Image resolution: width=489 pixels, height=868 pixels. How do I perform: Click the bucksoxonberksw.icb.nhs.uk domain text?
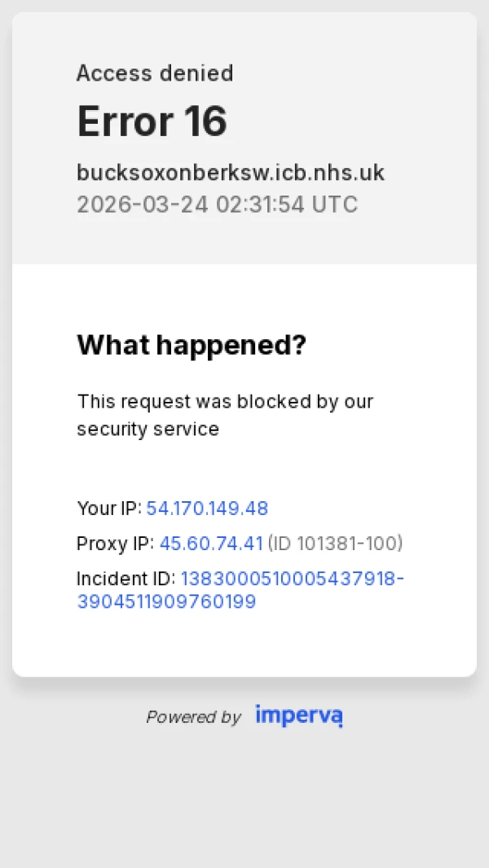pyautogui.click(x=231, y=173)
